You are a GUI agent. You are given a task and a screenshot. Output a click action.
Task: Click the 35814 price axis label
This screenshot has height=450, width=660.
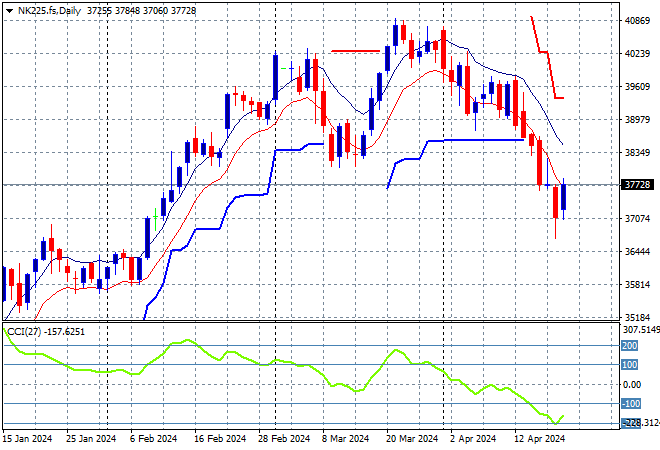637,285
